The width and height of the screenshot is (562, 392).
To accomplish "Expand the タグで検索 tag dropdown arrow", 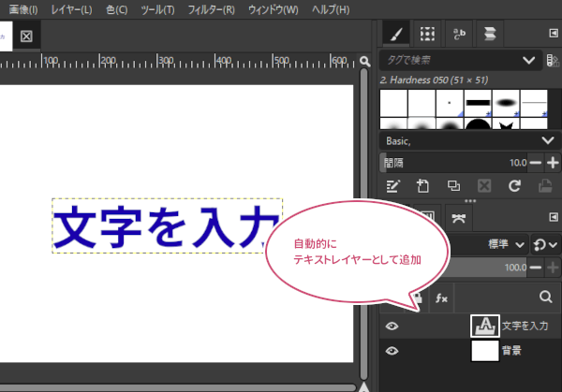I will 528,60.
